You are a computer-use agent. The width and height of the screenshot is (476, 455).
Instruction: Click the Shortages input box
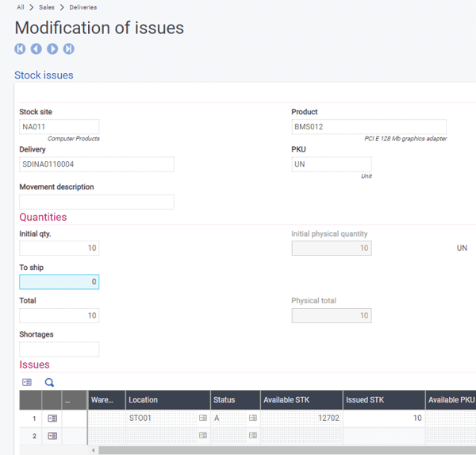tap(59, 349)
